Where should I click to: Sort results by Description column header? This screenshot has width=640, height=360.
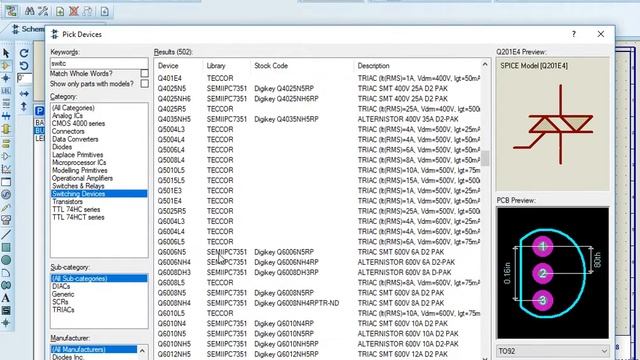point(373,66)
